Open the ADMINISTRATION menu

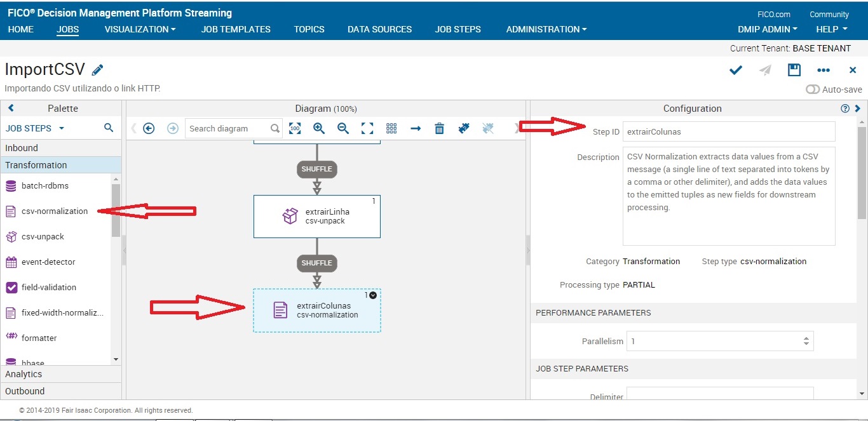tap(546, 29)
